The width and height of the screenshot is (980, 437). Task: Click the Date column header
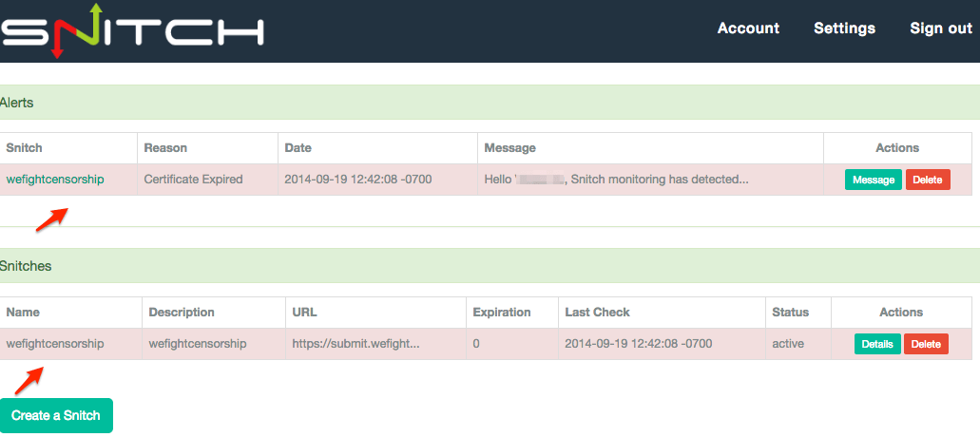point(298,148)
